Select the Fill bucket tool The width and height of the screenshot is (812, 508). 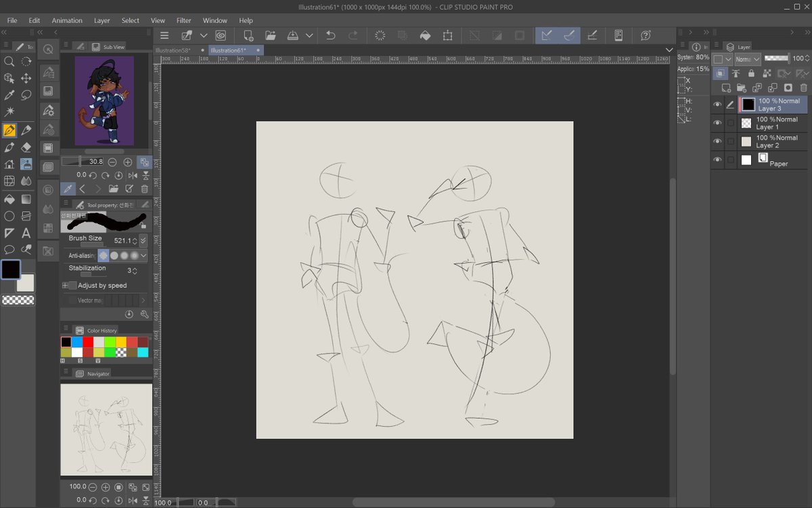(9, 199)
